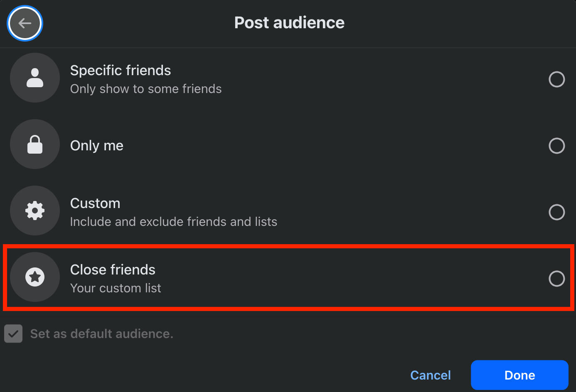This screenshot has height=392, width=576.
Task: Click the 'Your custom list' subtitle
Action: coord(116,288)
